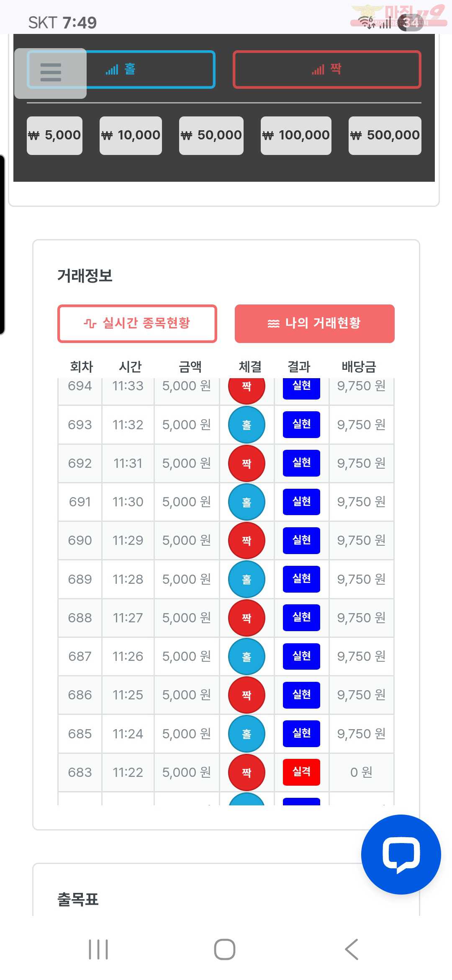Choose the ₩ 10,000 bet amount
The image size is (452, 980).
pyautogui.click(x=131, y=135)
